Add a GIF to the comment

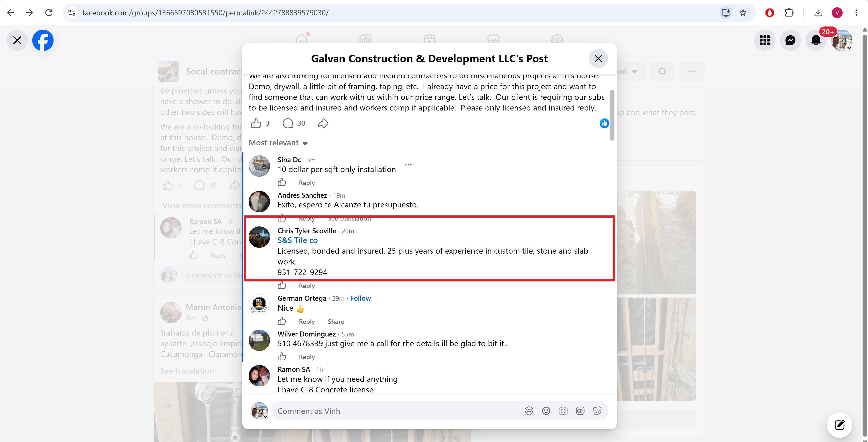[x=580, y=411]
